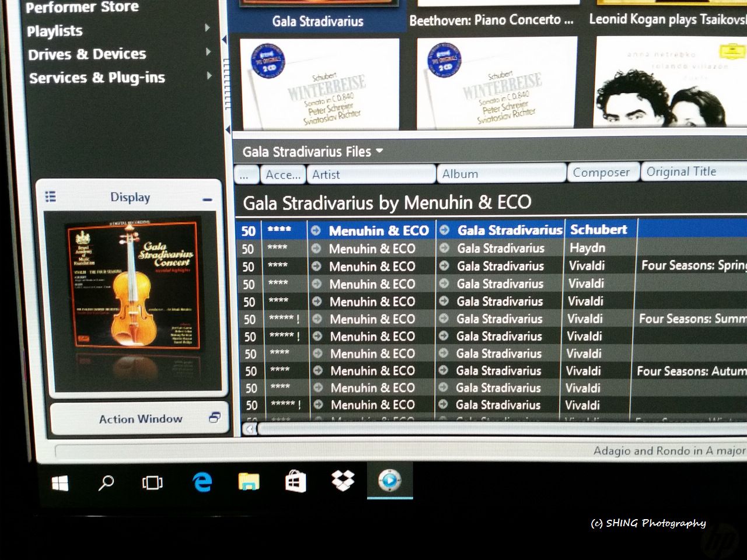Open taskbar Search magnifier
The height and width of the screenshot is (560, 747).
pyautogui.click(x=106, y=483)
